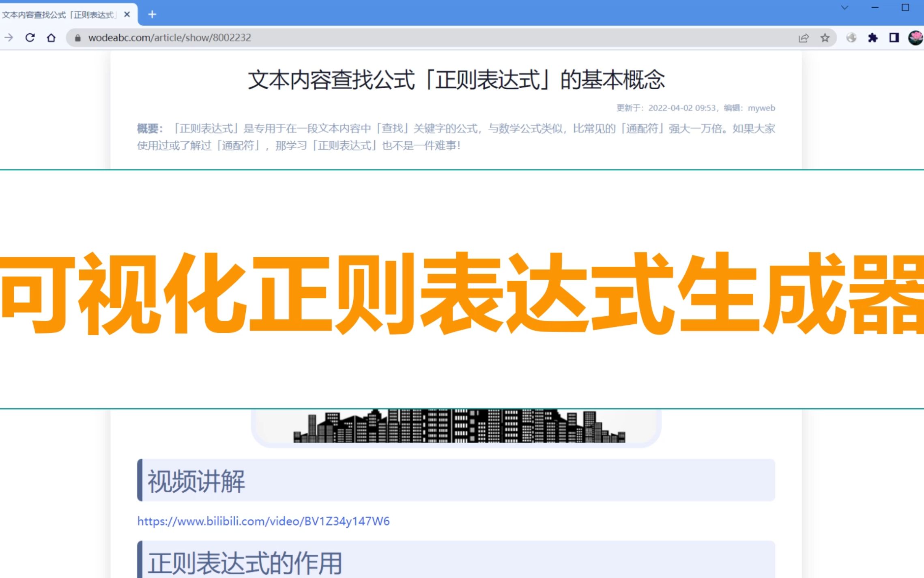This screenshot has height=578, width=924.
Task: Click the padlock site info icon
Action: click(78, 38)
